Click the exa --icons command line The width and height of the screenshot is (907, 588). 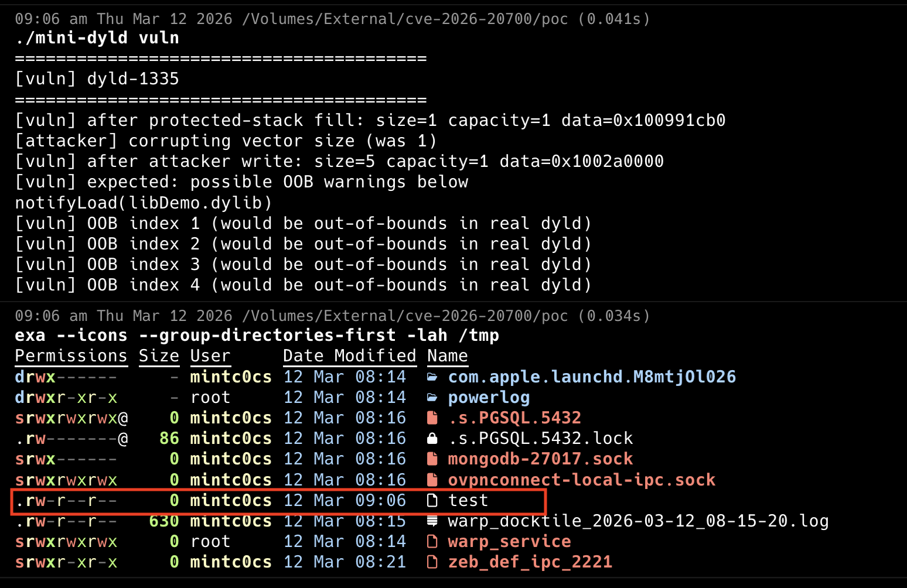[x=257, y=336]
